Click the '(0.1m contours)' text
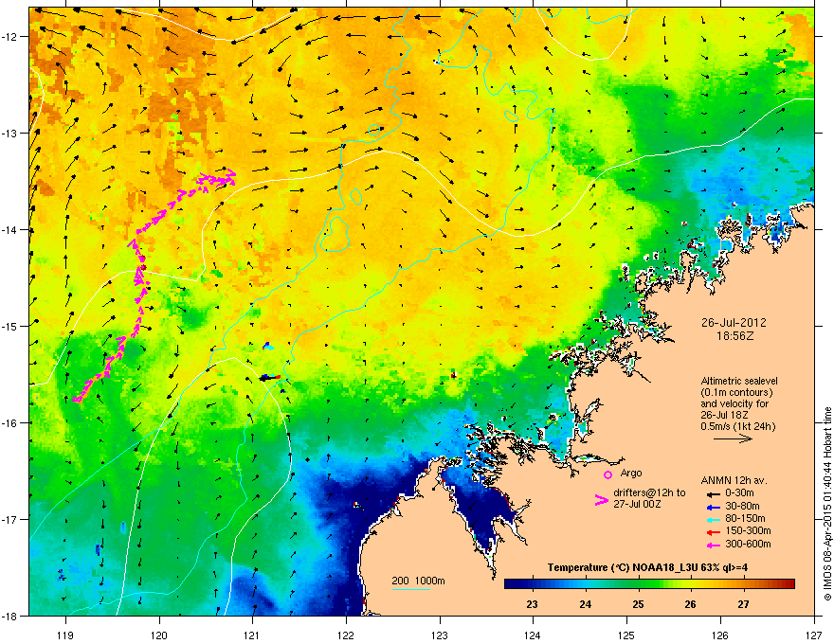 click(x=736, y=393)
